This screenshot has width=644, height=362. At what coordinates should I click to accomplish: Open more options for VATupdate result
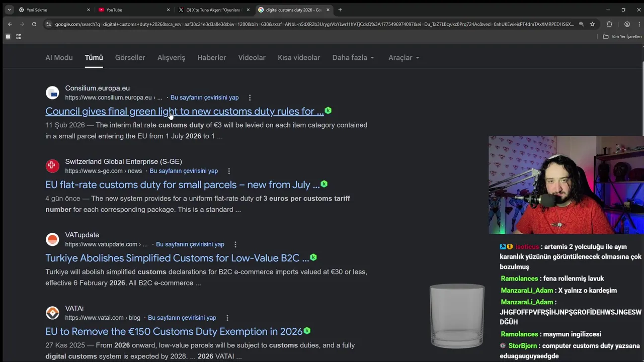[x=235, y=244]
